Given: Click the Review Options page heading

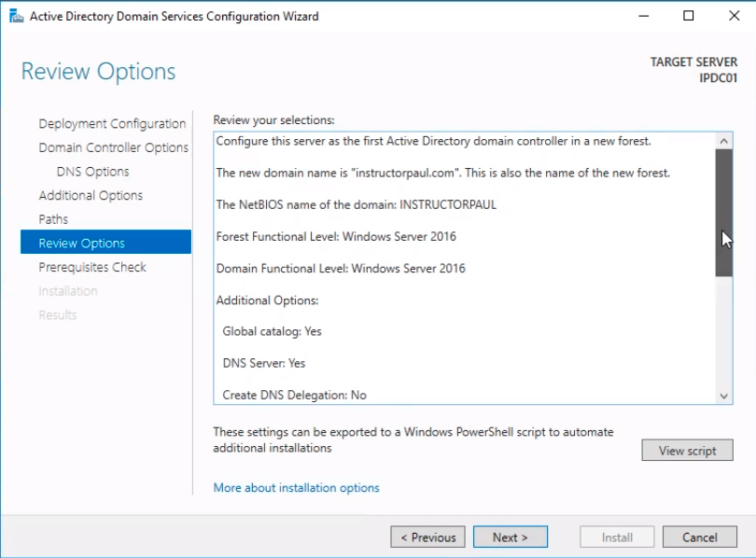Looking at the screenshot, I should [98, 71].
